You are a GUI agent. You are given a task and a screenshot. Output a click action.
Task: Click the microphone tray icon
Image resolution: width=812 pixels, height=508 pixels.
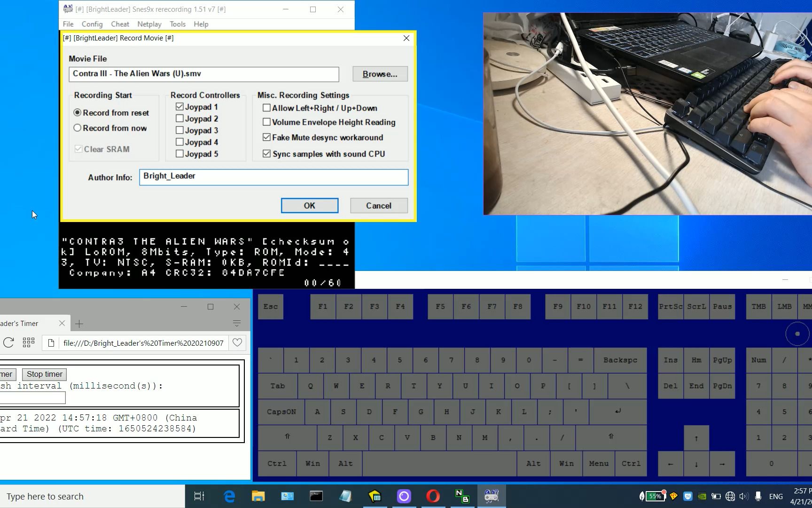[758, 496]
